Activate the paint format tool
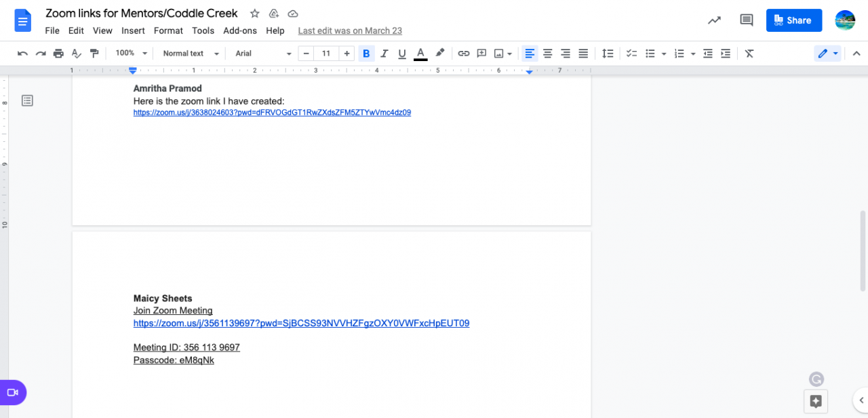 (x=94, y=54)
